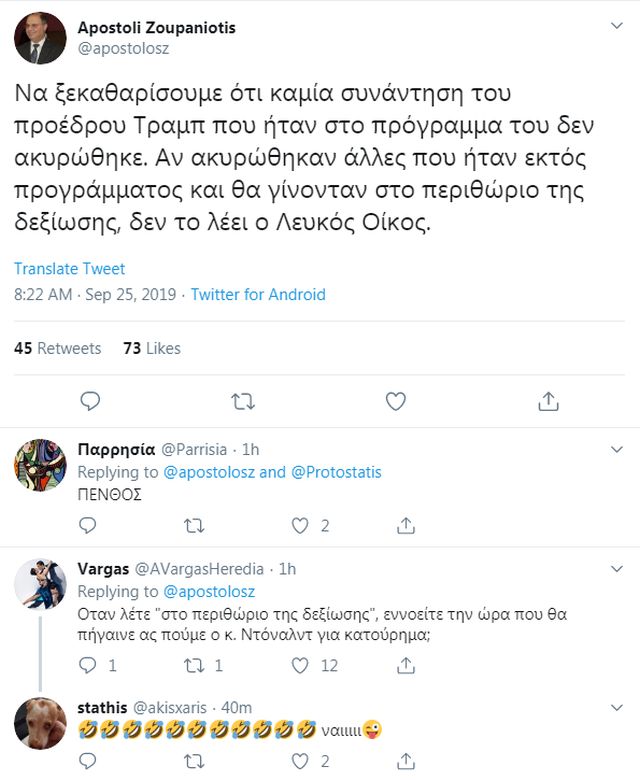The width and height of the screenshot is (640, 781).
Task: Open the @Protostatis mention link
Action: coord(336,472)
